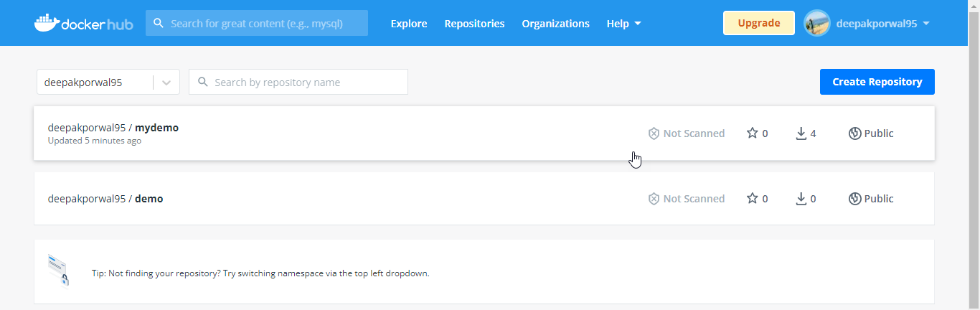Open the deepakporwal95 / demo repository
This screenshot has height=310, width=980.
coord(484,199)
